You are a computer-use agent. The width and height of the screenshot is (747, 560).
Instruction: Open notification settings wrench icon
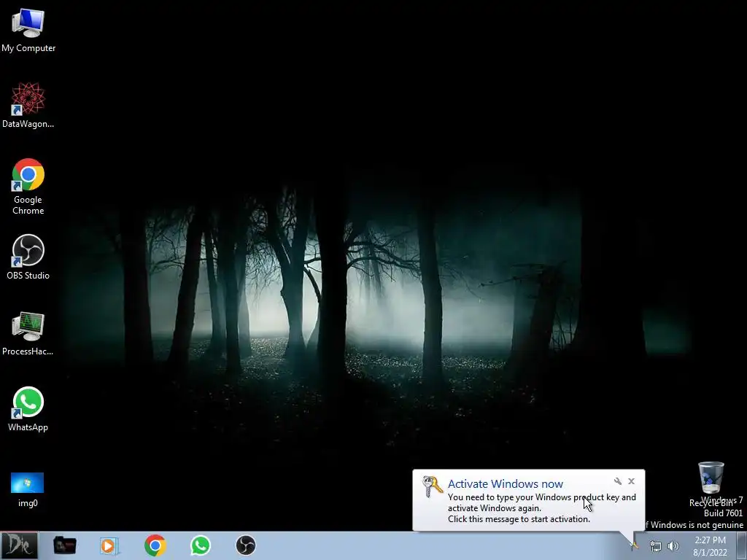click(x=618, y=481)
